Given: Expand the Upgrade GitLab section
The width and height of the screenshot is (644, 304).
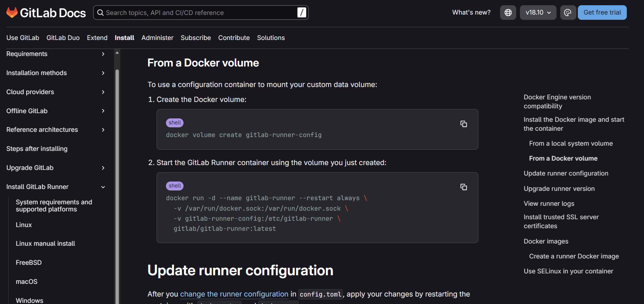Looking at the screenshot, I should (x=103, y=168).
